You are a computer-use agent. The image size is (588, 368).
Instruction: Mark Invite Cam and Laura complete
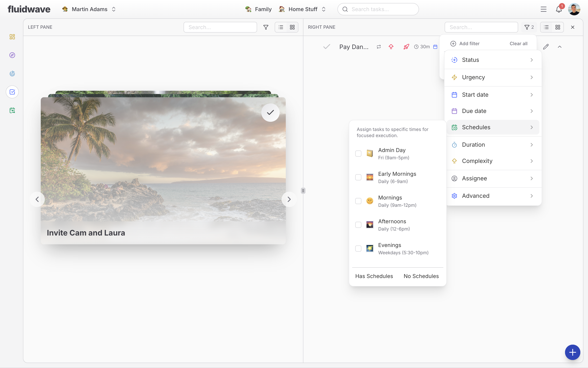(x=270, y=112)
